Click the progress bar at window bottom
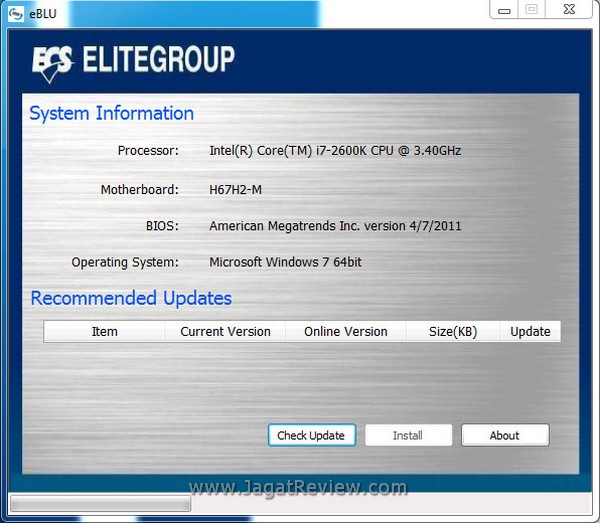 tap(98, 502)
